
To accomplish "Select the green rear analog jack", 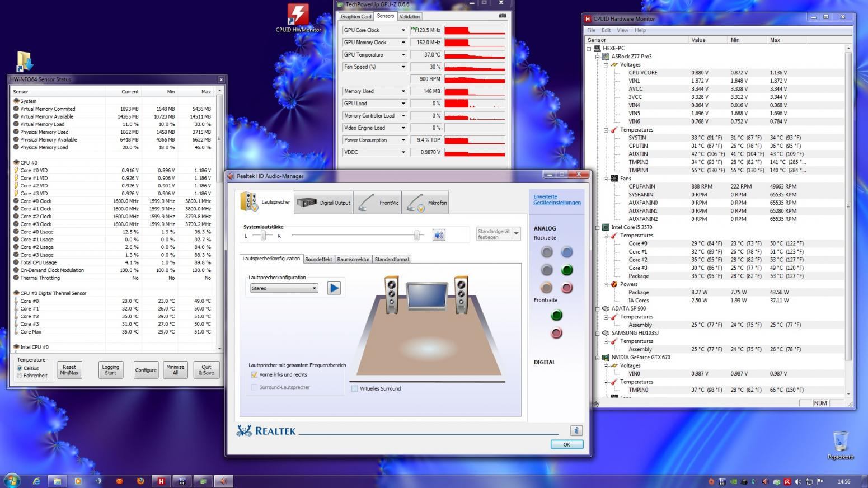I will pos(567,270).
